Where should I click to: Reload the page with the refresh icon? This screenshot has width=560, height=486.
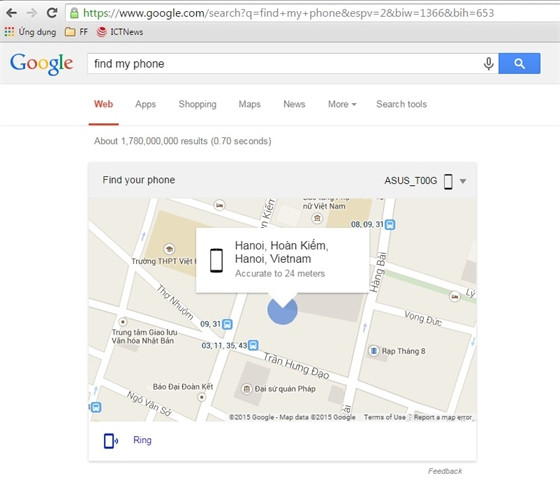52,13
